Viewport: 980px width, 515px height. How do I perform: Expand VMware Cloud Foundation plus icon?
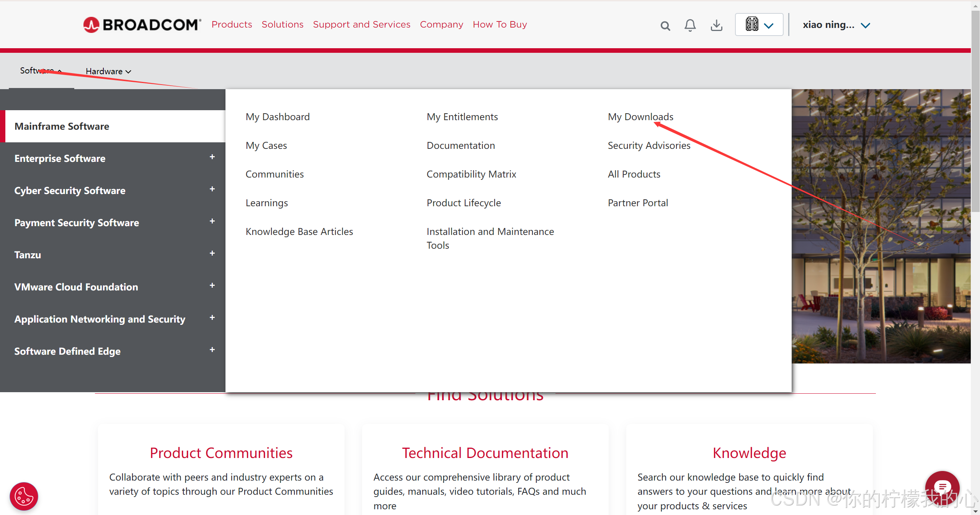click(212, 285)
